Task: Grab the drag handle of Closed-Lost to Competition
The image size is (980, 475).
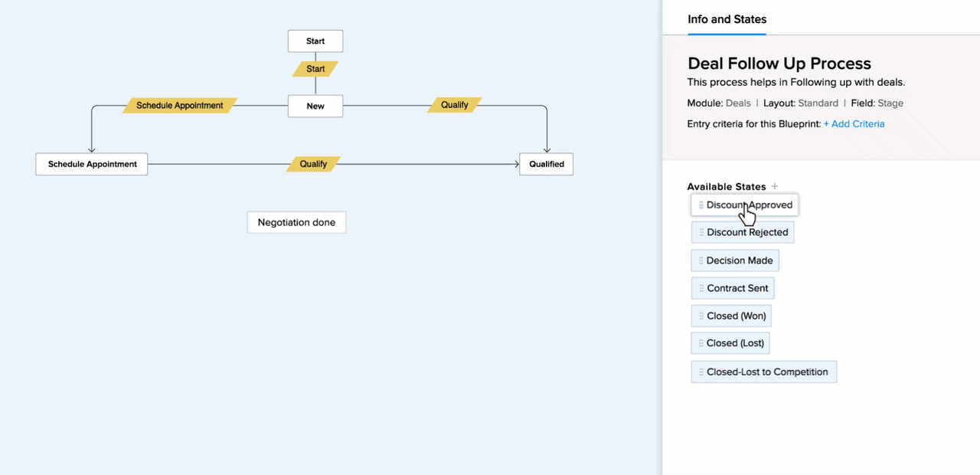Action: [701, 372]
